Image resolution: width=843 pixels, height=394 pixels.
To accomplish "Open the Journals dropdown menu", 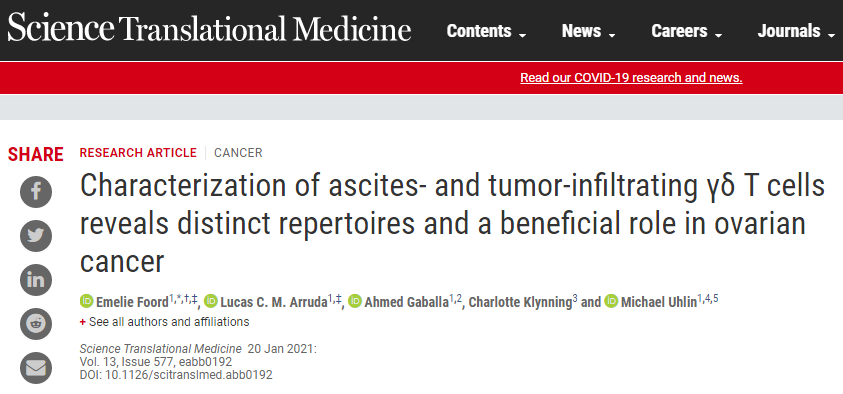I will (x=796, y=31).
